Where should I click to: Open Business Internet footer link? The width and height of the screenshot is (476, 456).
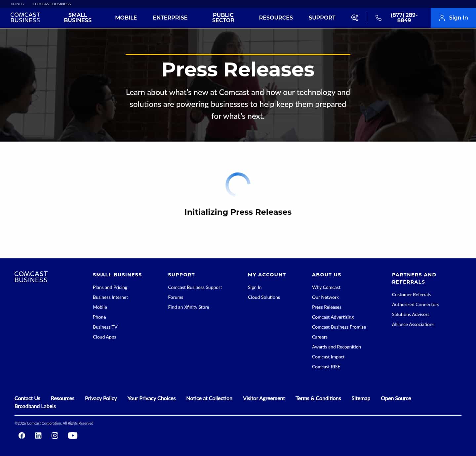[x=110, y=297]
